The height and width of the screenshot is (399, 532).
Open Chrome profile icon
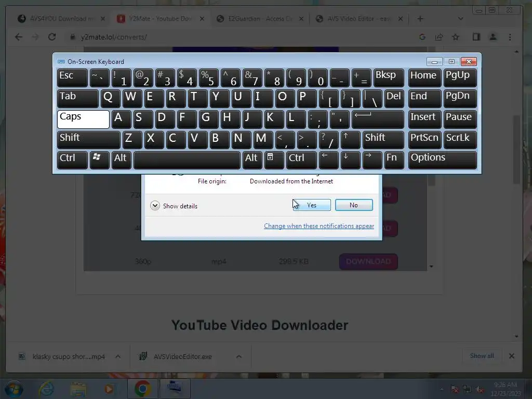493,37
